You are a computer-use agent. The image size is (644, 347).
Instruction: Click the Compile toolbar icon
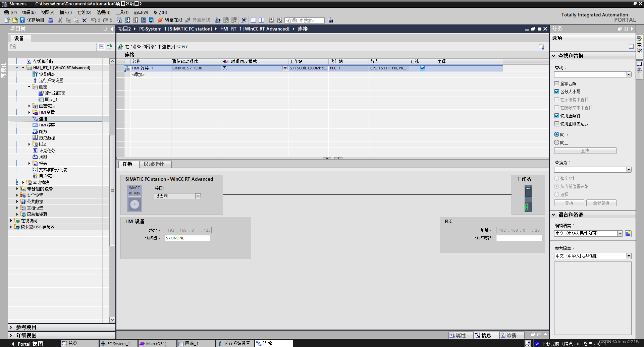pos(119,20)
